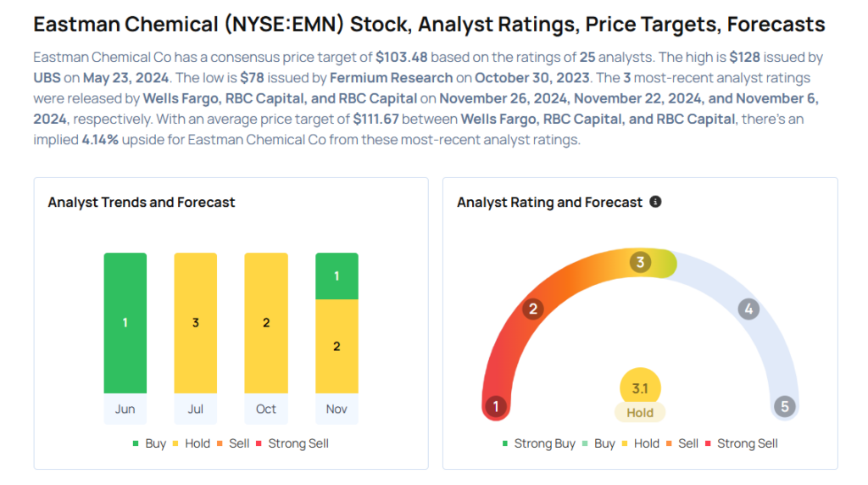This screenshot has height=485, width=868.
Task: Click gauge marker number 1
Action: pyautogui.click(x=496, y=407)
